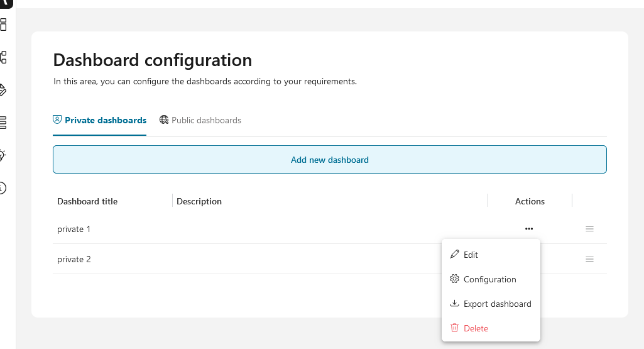This screenshot has height=349, width=644.
Task: Switch to Private dashboards tab
Action: [x=99, y=120]
